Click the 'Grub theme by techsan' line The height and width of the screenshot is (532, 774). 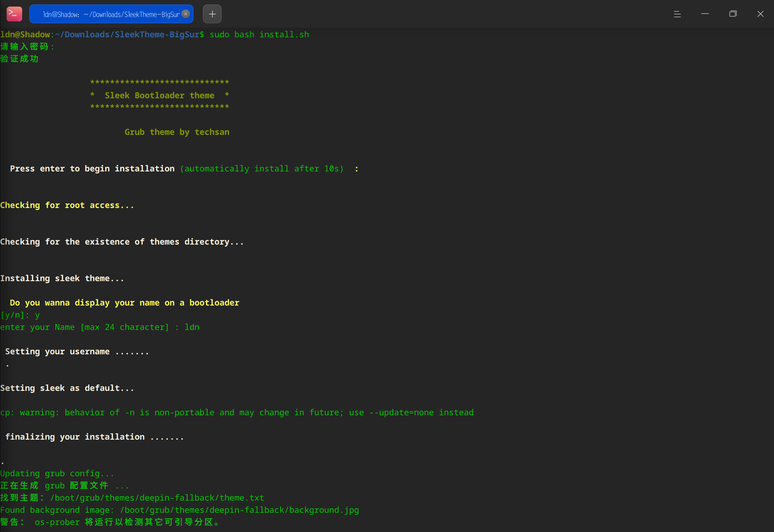click(x=177, y=132)
